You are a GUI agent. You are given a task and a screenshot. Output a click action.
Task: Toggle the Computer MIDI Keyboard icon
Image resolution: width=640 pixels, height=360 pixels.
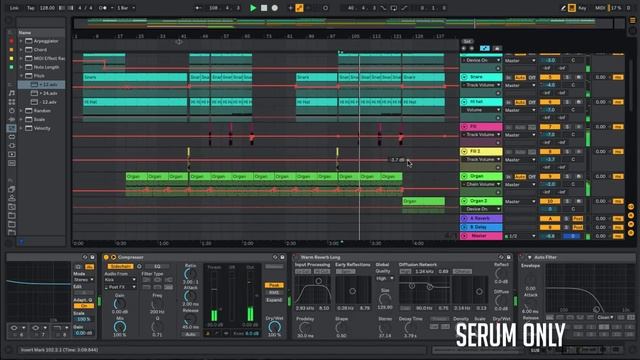coord(572,8)
